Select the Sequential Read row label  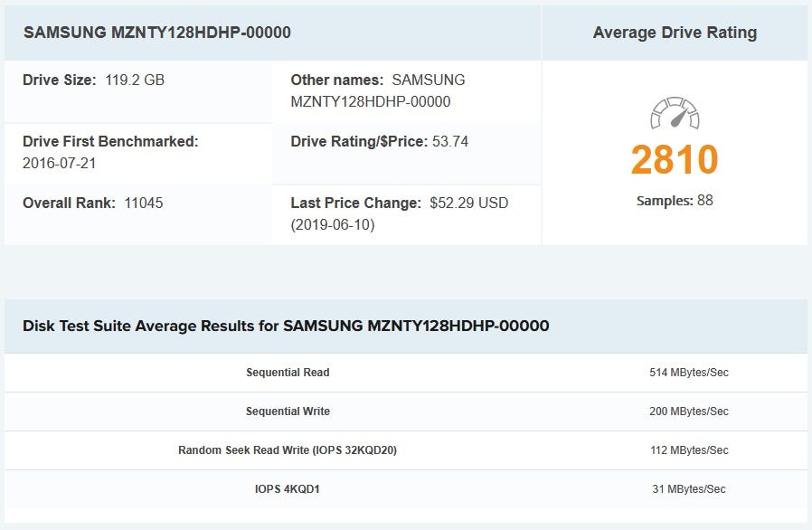pyautogui.click(x=288, y=373)
